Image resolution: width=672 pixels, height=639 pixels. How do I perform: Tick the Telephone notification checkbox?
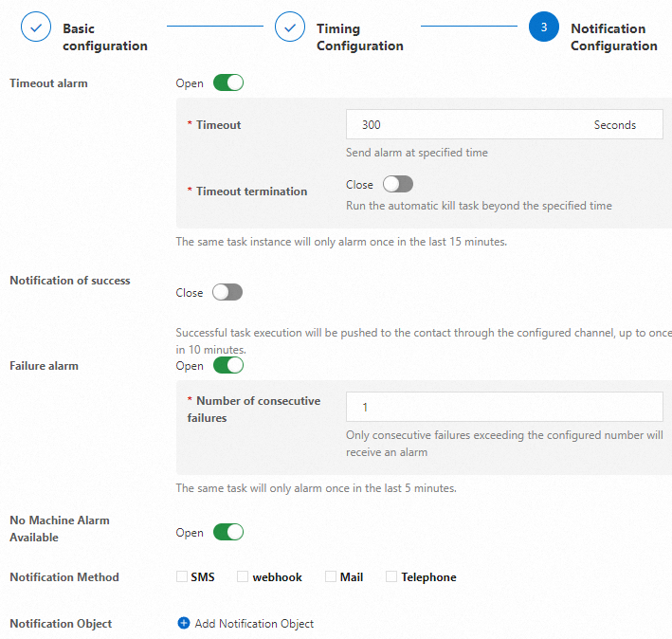point(391,576)
